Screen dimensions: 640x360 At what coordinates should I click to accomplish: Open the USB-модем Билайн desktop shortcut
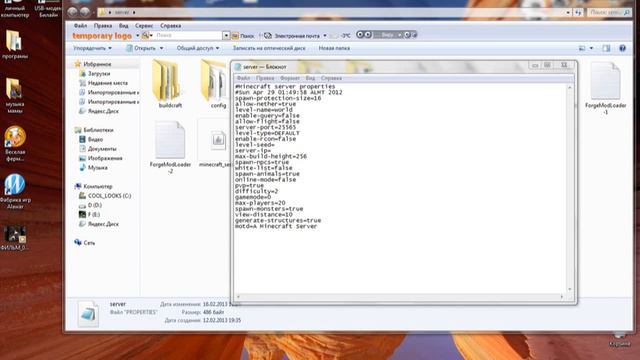48,9
